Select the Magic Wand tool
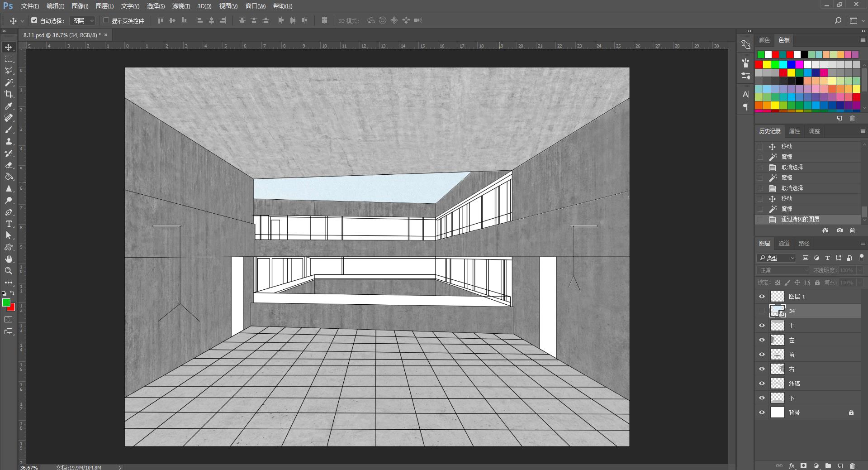 [9, 82]
